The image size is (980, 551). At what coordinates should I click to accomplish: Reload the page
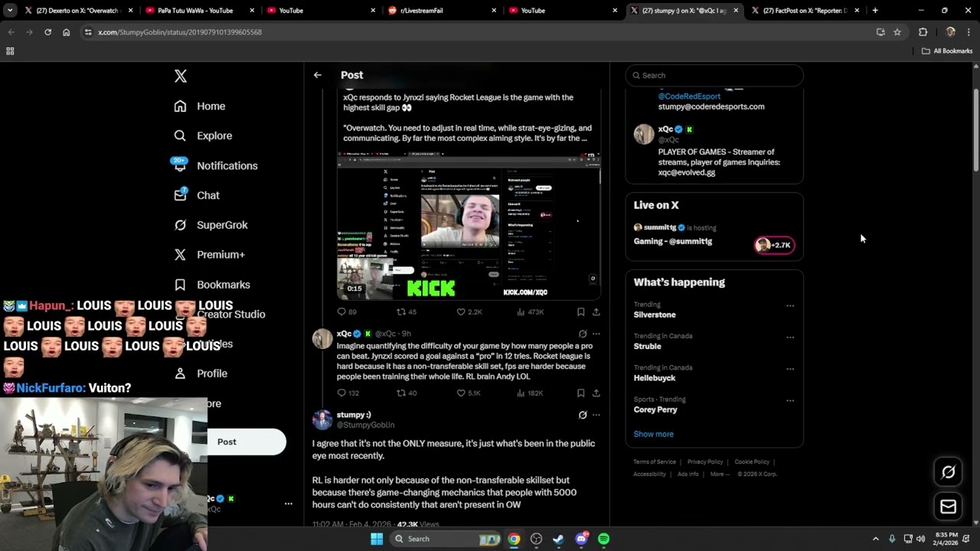click(47, 32)
